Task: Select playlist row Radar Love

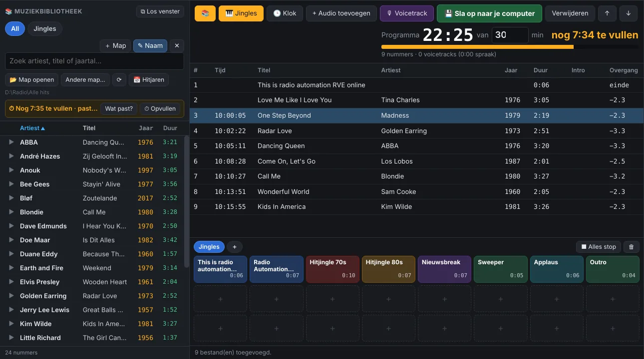Action: pos(417,131)
